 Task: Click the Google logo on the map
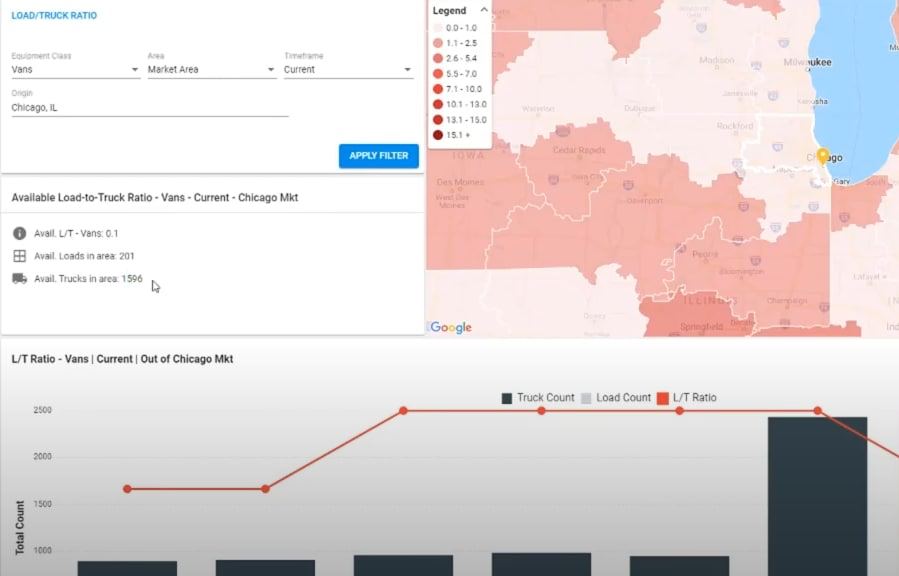pos(451,327)
